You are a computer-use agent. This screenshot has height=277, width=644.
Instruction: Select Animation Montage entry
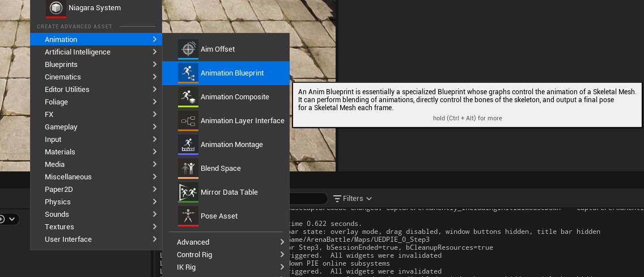[226, 144]
